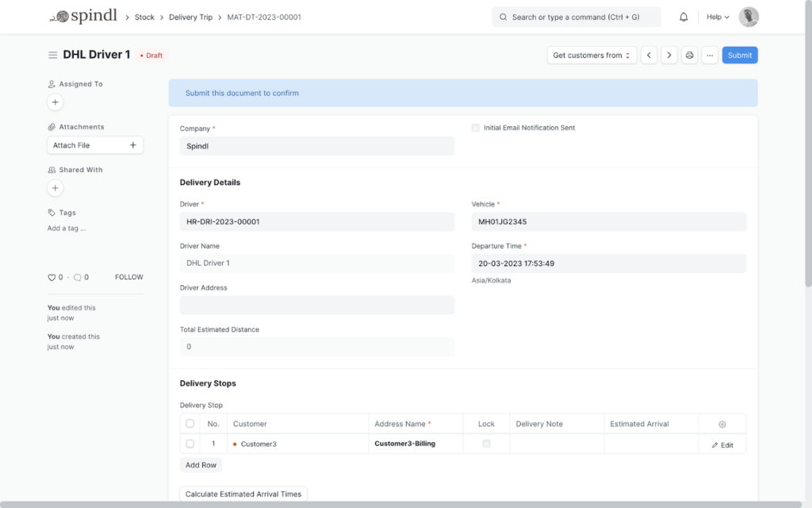The height and width of the screenshot is (508, 812).
Task: Click the Driver Address input field
Action: (x=316, y=305)
